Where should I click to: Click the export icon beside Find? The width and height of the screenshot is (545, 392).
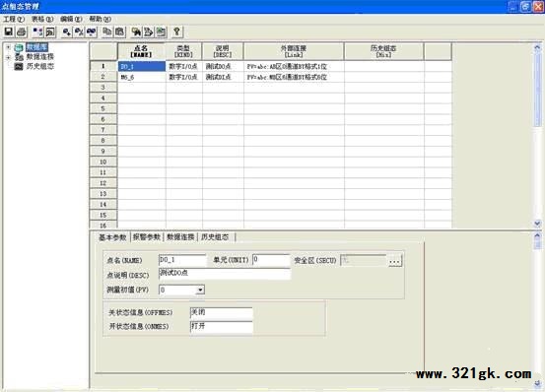[x=149, y=32]
